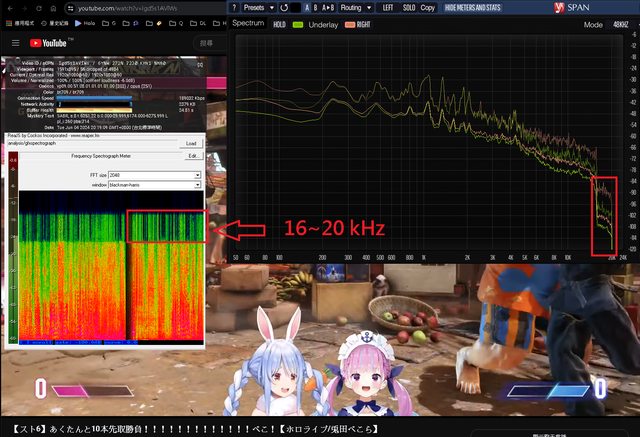This screenshot has height=437, width=640.
Task: Select the LEFT channel group button
Action: pos(388,7)
